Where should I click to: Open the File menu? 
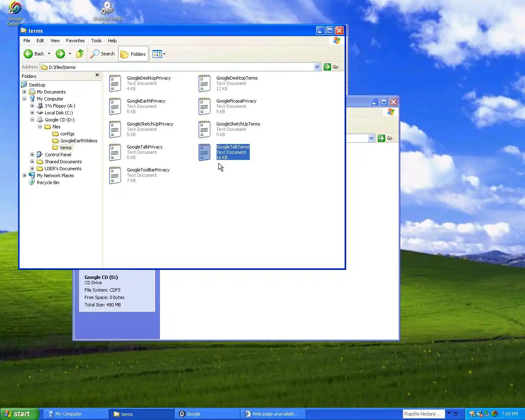(x=27, y=41)
